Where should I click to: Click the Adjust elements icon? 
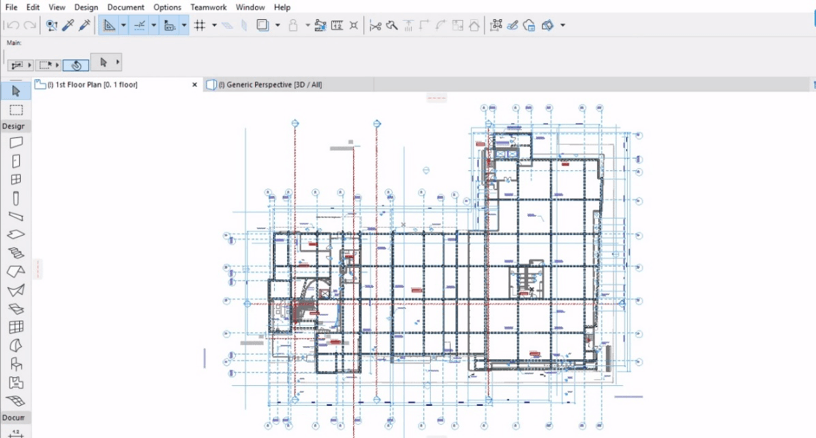click(408, 25)
